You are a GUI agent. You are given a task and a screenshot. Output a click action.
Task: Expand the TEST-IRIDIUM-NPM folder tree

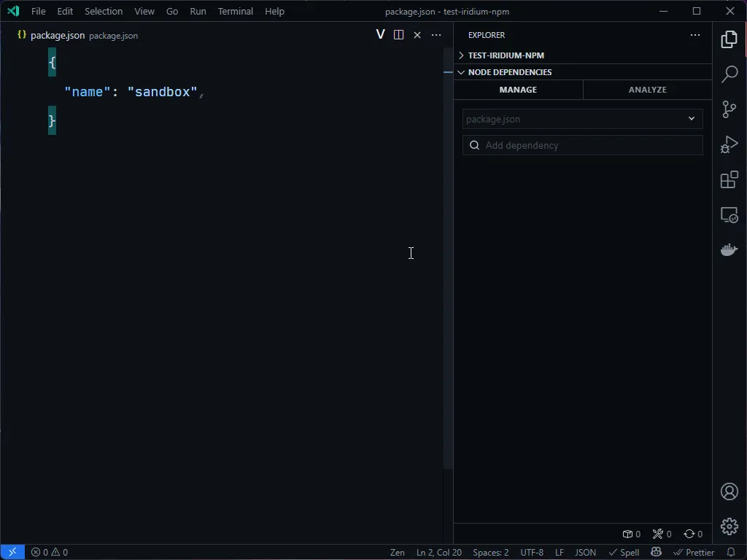coord(460,55)
